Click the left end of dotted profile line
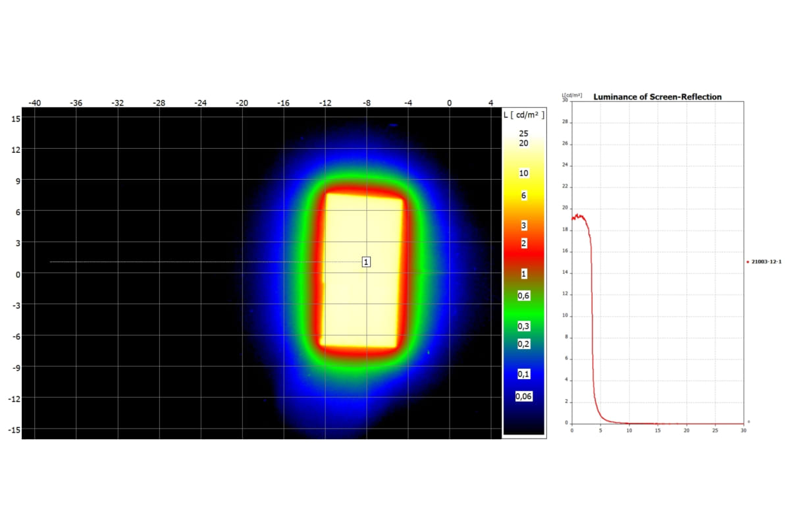 click(51, 262)
